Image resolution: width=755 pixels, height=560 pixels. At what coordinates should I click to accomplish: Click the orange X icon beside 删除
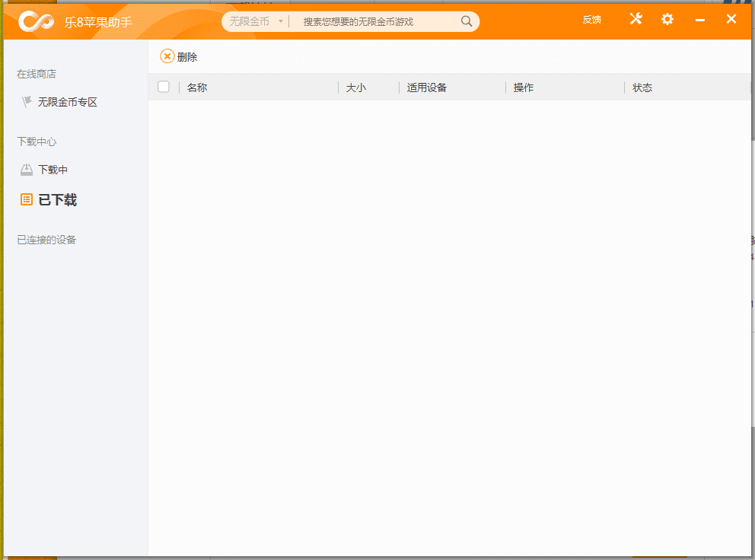click(x=166, y=56)
